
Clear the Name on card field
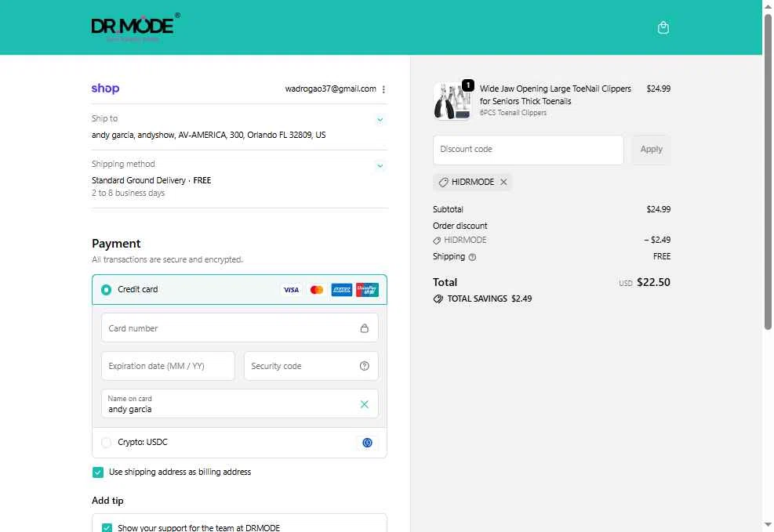click(365, 404)
